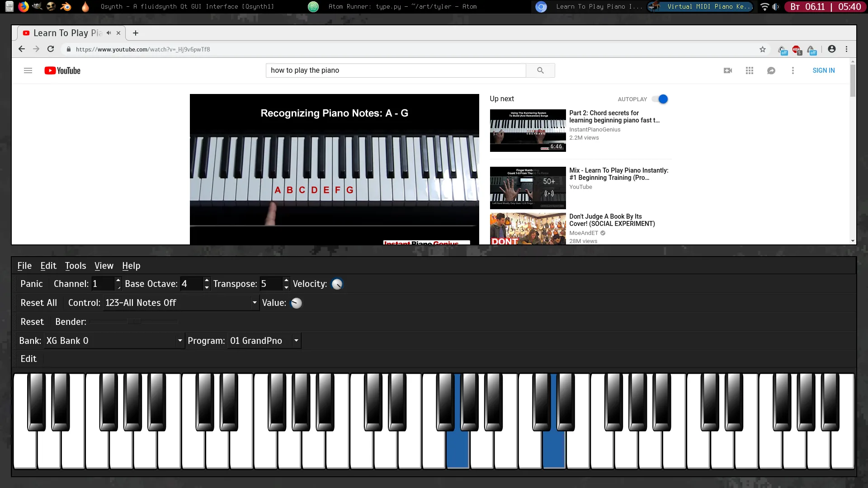
Task: Click the YouTube search magnifier icon
Action: coord(540,70)
